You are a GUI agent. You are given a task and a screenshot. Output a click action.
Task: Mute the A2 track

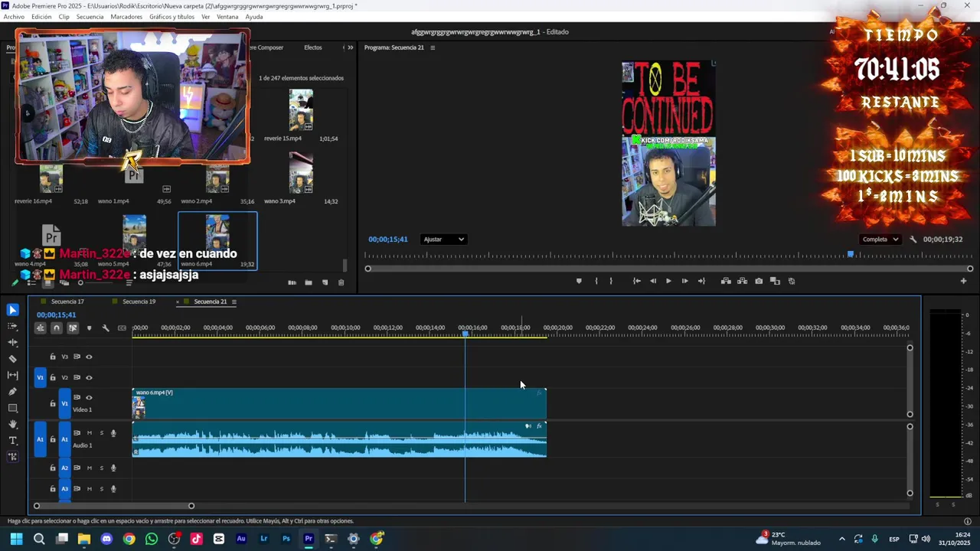pos(89,468)
